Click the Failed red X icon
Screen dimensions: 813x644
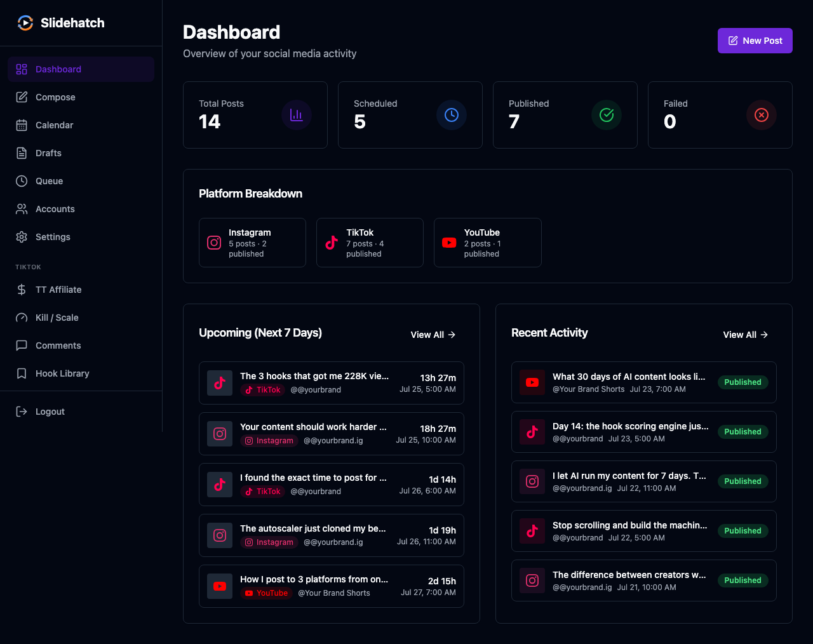[762, 115]
